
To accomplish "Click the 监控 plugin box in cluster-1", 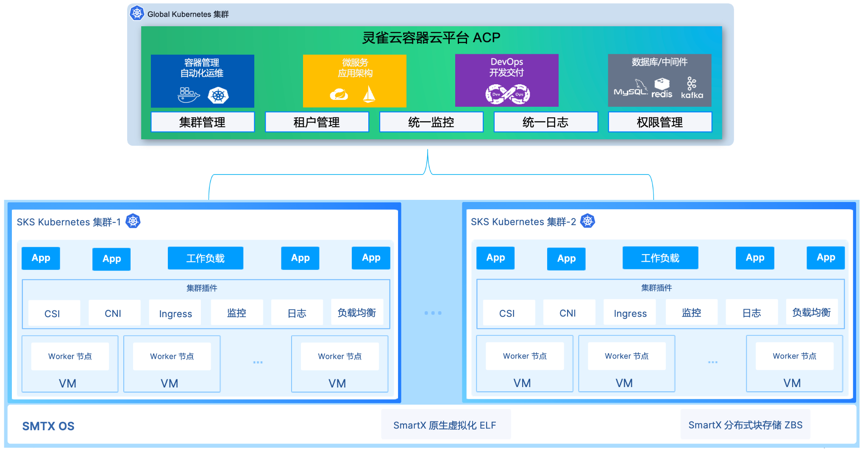I will tap(237, 313).
